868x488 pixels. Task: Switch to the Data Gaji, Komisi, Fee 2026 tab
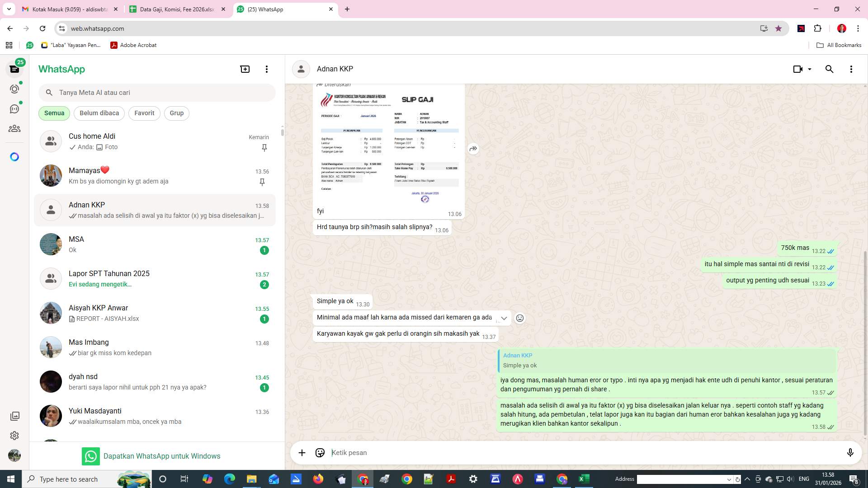176,9
